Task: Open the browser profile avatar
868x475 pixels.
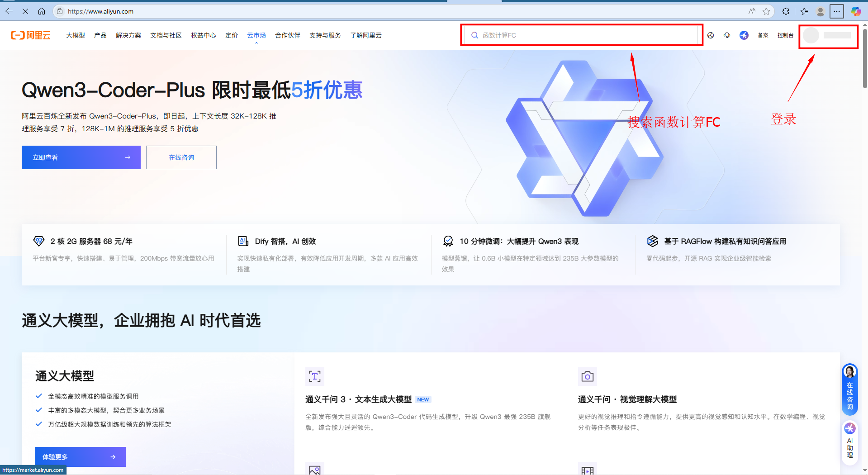Action: tap(821, 11)
